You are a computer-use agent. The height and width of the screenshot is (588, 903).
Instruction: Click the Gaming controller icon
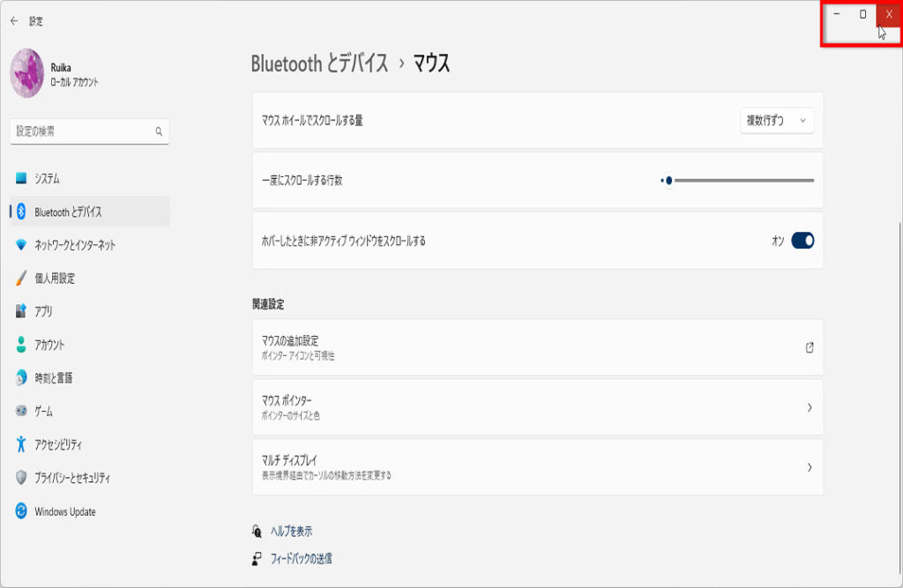point(21,411)
